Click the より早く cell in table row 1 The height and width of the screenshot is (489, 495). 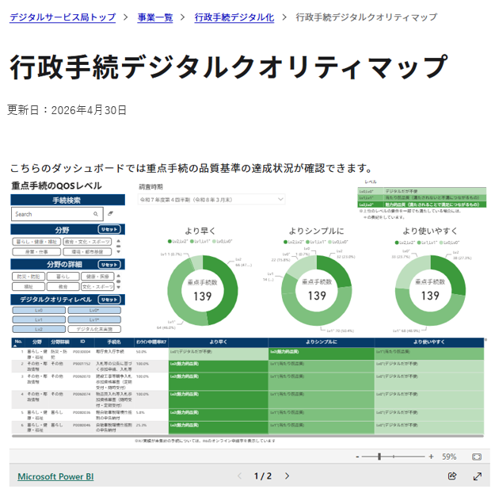218,354
